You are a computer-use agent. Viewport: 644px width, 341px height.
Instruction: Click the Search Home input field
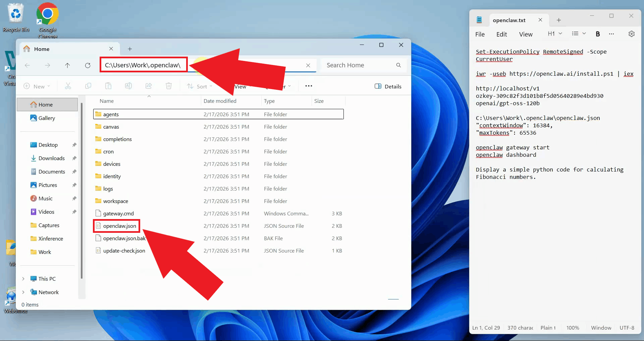coord(359,65)
